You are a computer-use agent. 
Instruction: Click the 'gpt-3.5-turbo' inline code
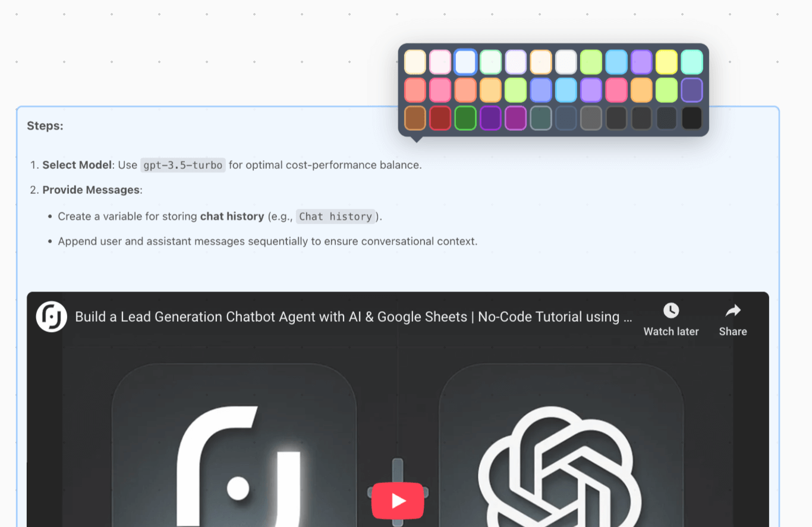click(183, 165)
